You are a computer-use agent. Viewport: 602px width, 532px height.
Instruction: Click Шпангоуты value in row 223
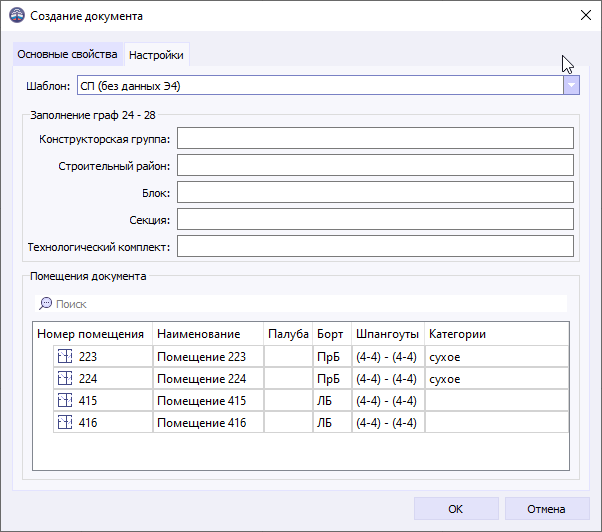388,357
